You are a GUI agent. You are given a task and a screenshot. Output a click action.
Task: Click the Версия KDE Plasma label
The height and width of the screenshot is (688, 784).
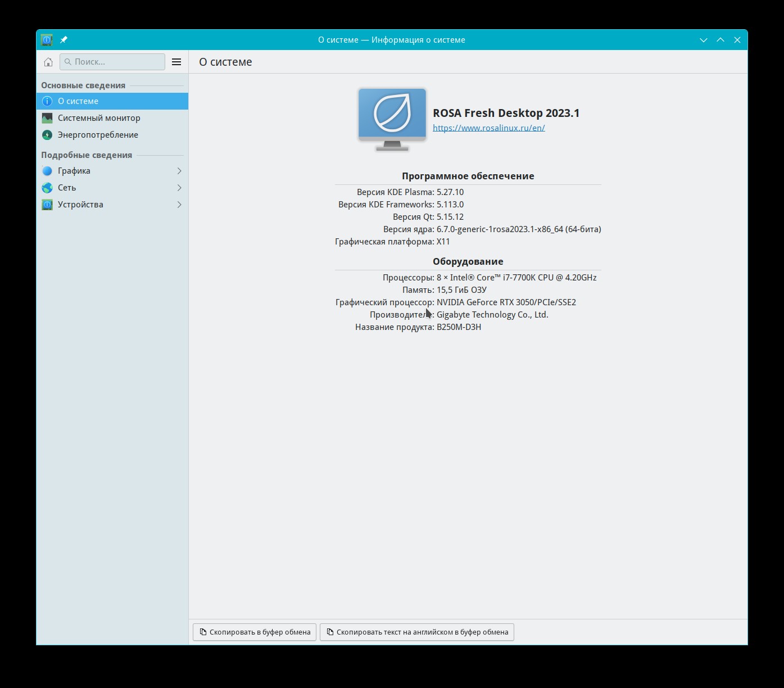(x=396, y=192)
